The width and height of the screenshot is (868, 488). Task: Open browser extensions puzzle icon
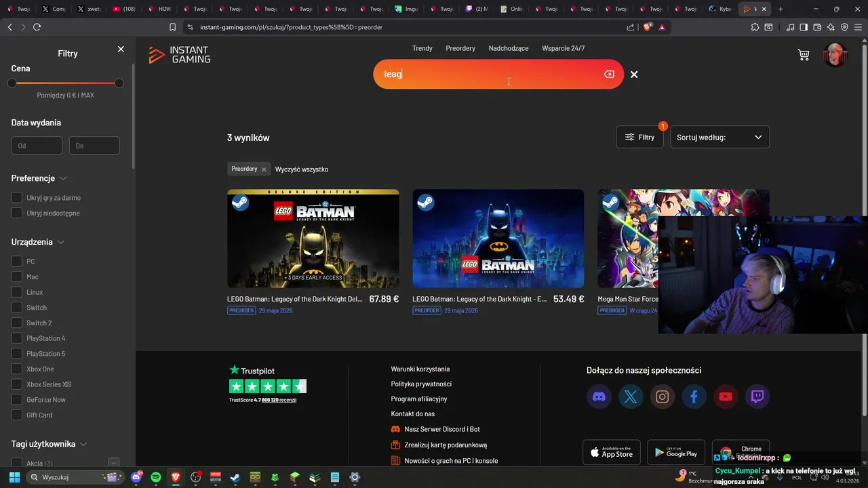[755, 27]
